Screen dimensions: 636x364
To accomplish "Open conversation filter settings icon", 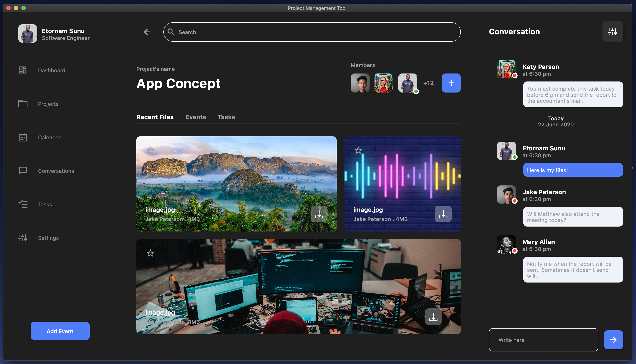I will [613, 32].
